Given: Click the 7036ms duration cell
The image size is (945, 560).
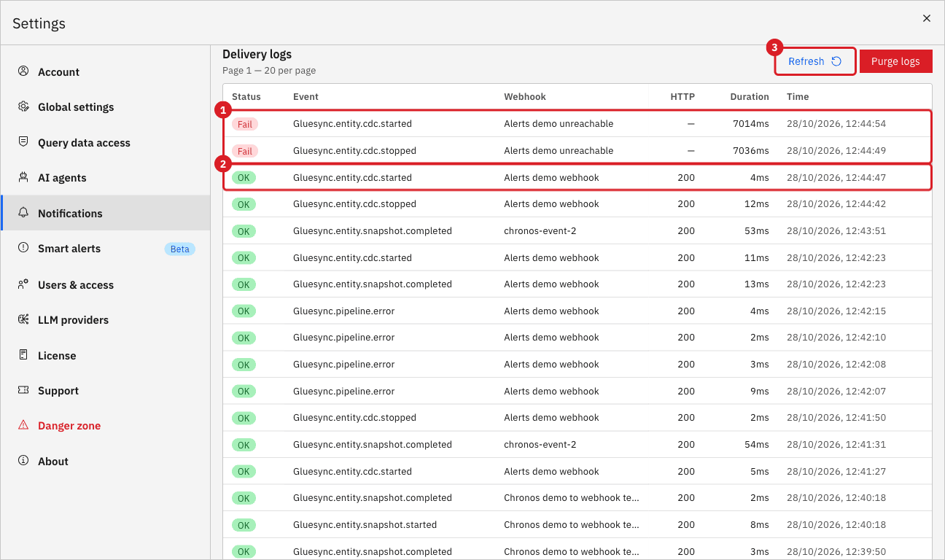Looking at the screenshot, I should click(x=751, y=151).
